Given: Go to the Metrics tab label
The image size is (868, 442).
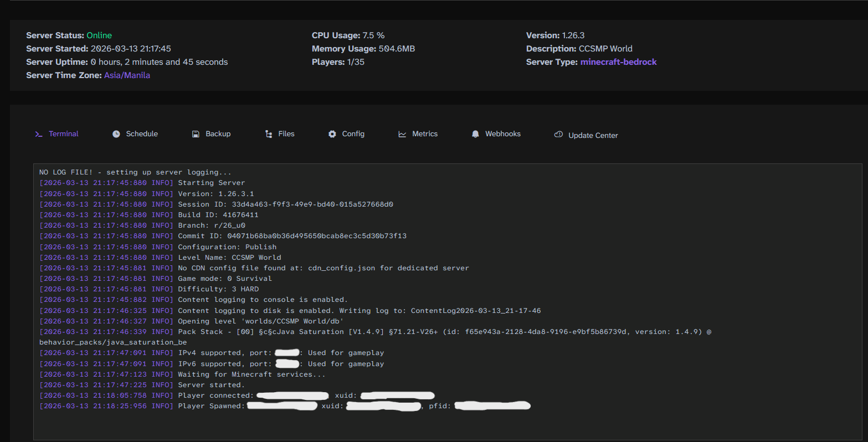Looking at the screenshot, I should click(425, 134).
